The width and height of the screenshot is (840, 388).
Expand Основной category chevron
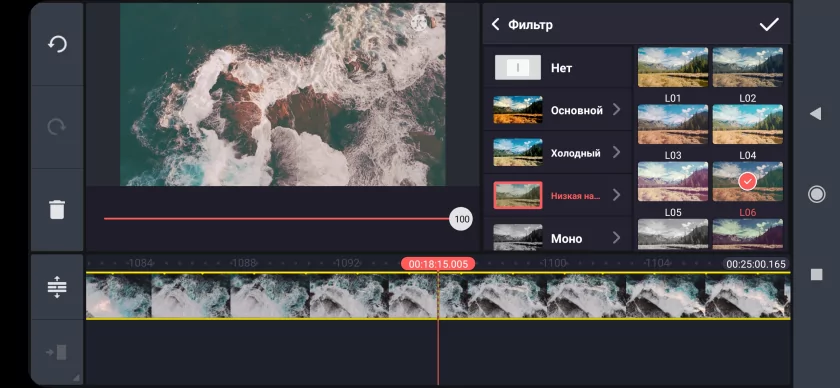(x=617, y=110)
